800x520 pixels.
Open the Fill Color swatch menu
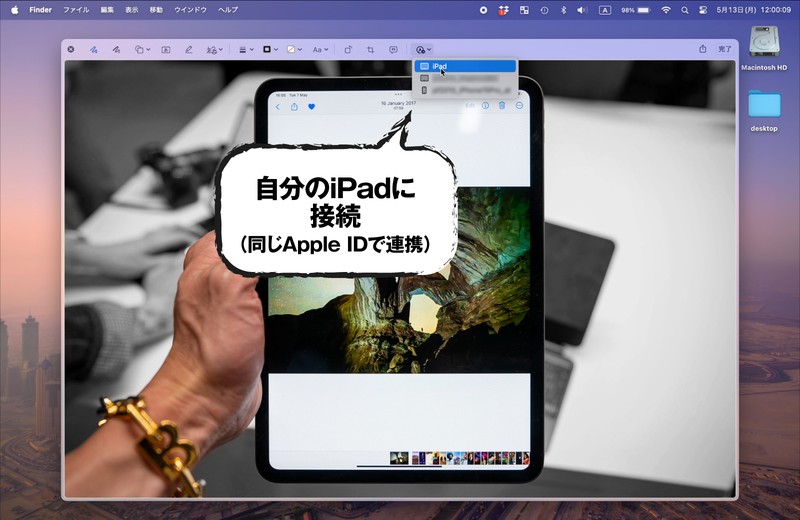pyautogui.click(x=294, y=49)
